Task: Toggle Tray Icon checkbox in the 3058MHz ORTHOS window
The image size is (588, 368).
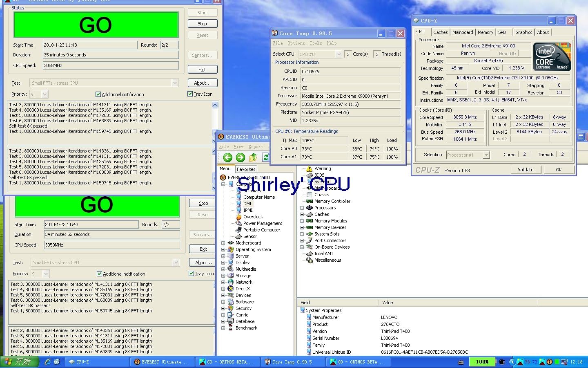Action: [190, 94]
